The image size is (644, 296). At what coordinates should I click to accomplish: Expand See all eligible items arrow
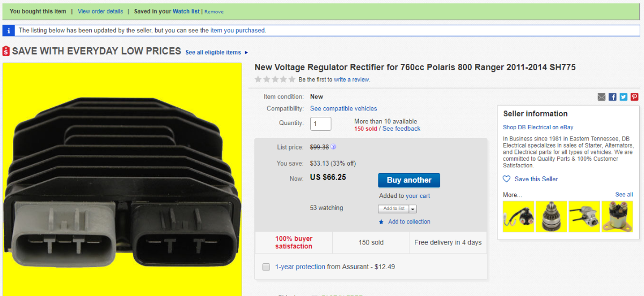246,53
